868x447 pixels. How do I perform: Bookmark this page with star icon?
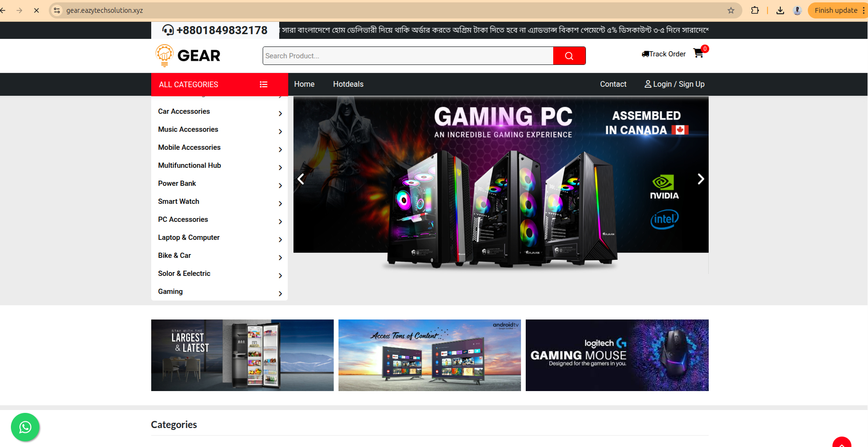click(731, 10)
